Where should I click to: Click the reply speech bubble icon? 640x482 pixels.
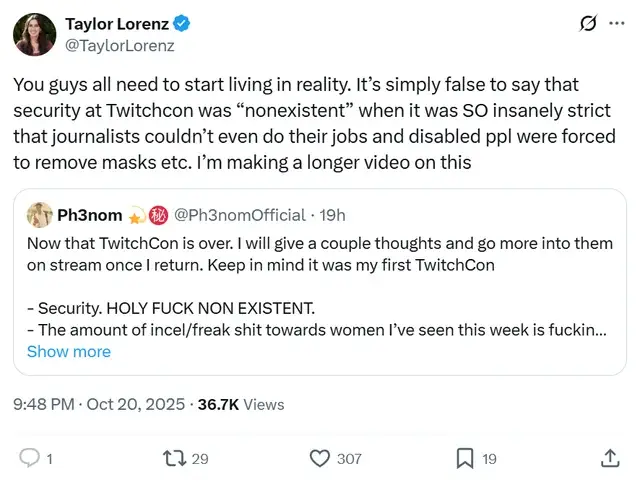tap(30, 458)
